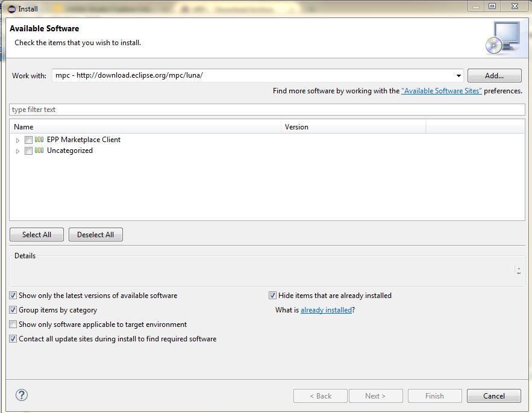Click the Version column header
The height and width of the screenshot is (413, 532).
[353, 127]
